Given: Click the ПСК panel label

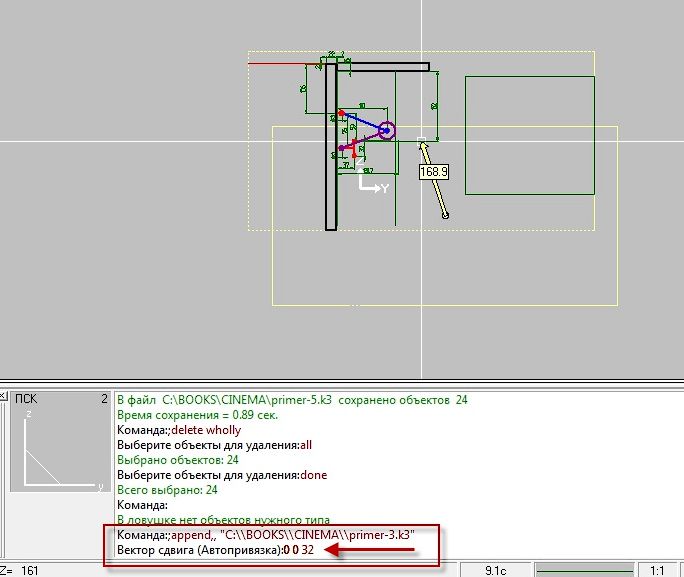Looking at the screenshot, I should pyautogui.click(x=26, y=399).
